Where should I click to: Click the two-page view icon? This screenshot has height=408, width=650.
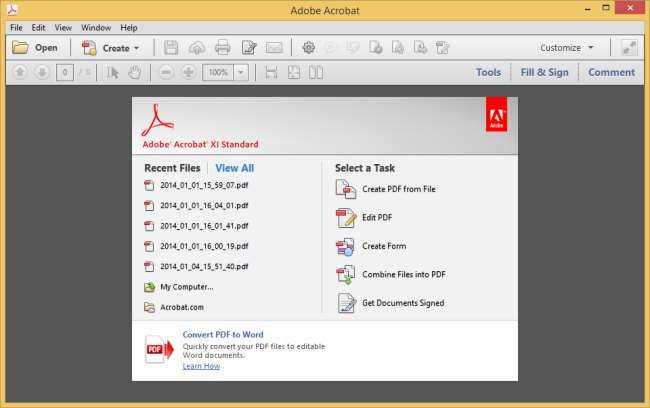(x=316, y=73)
